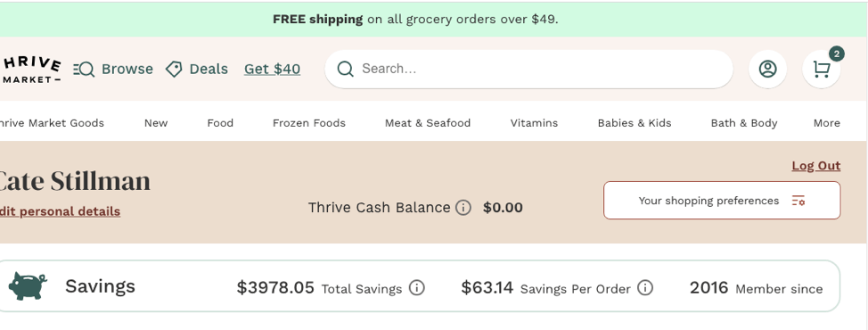868x330 pixels.
Task: Show Thrive Cash Balance info tooltip icon
Action: tap(463, 208)
